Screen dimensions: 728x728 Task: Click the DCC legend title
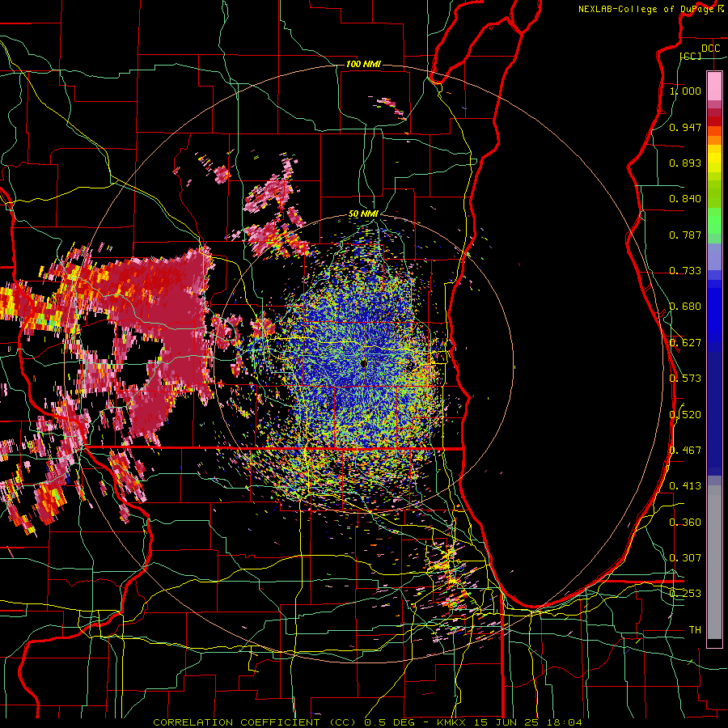pyautogui.click(x=710, y=49)
